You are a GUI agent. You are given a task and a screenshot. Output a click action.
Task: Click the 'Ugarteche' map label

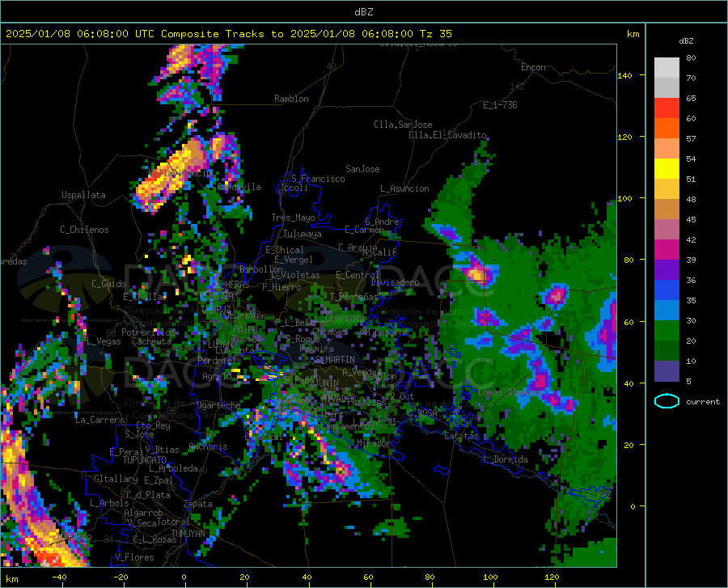click(218, 404)
